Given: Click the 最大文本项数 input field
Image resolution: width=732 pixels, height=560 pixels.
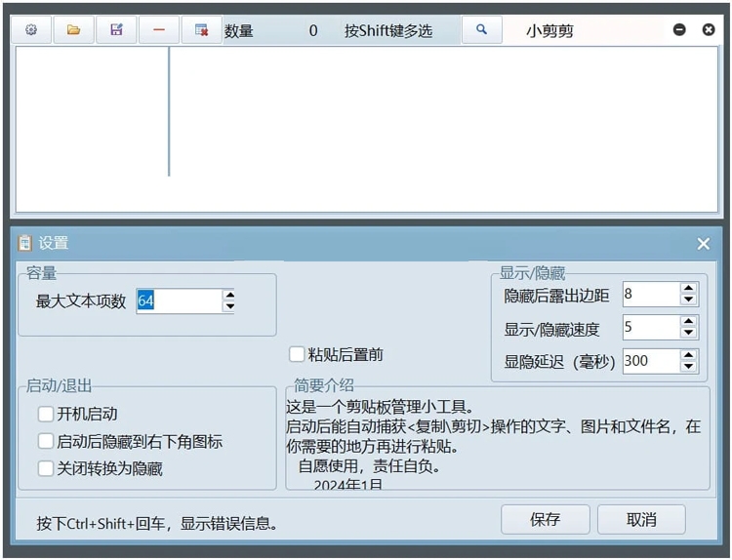Looking at the screenshot, I should coord(178,301).
